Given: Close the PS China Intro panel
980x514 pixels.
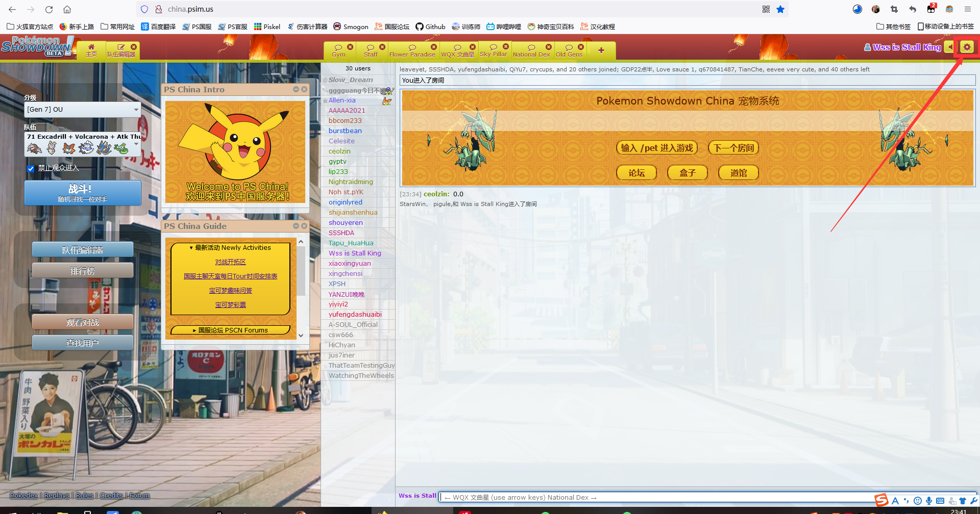Looking at the screenshot, I should (x=304, y=89).
